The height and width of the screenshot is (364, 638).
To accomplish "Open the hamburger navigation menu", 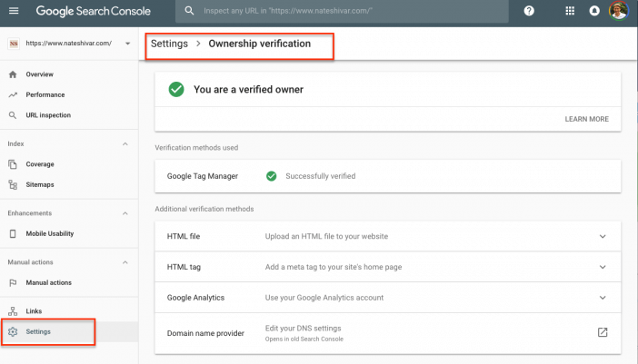I will coord(14,11).
